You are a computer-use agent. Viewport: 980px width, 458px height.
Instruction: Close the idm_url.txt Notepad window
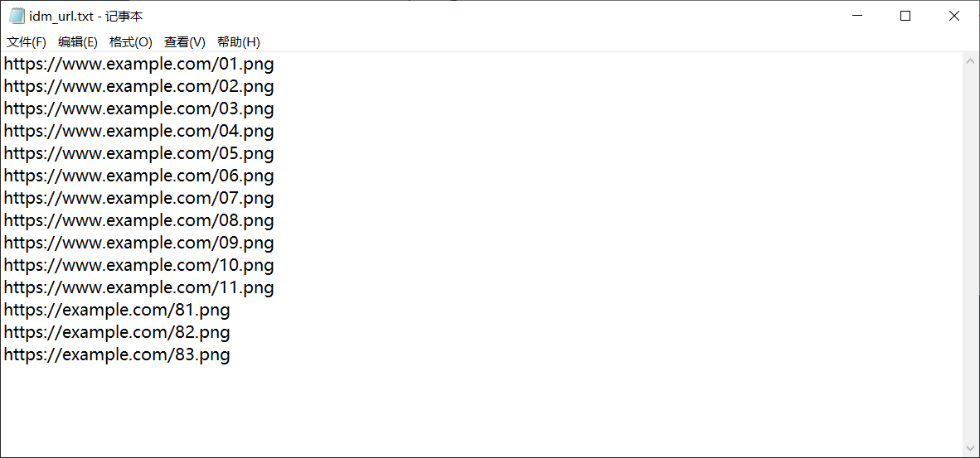[x=954, y=16]
